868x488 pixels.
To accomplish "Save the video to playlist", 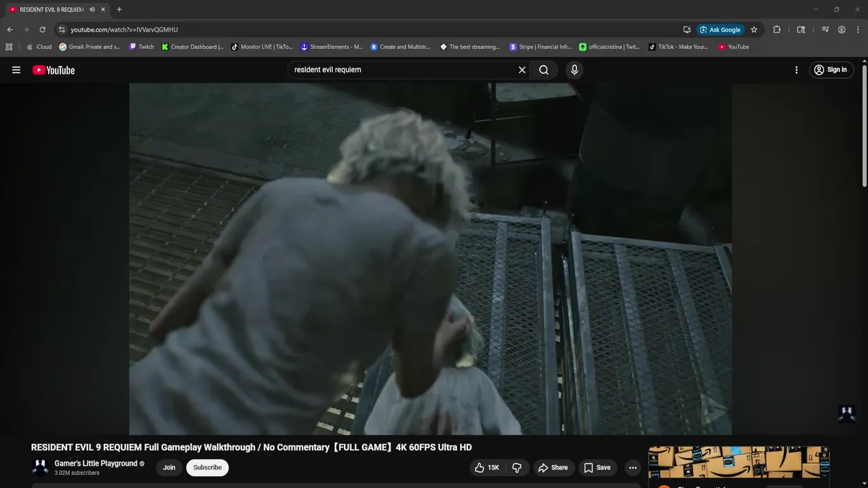I will (597, 468).
